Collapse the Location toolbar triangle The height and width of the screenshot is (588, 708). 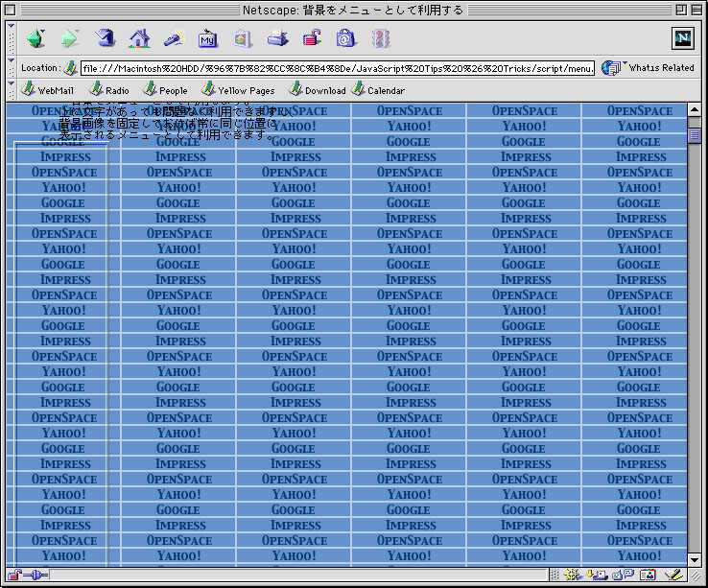click(x=12, y=60)
